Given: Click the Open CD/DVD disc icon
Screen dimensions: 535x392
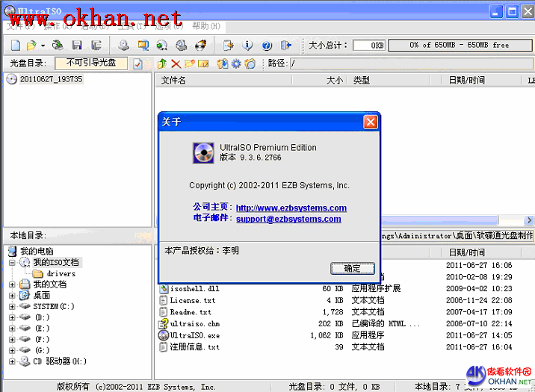Looking at the screenshot, I should (58, 46).
